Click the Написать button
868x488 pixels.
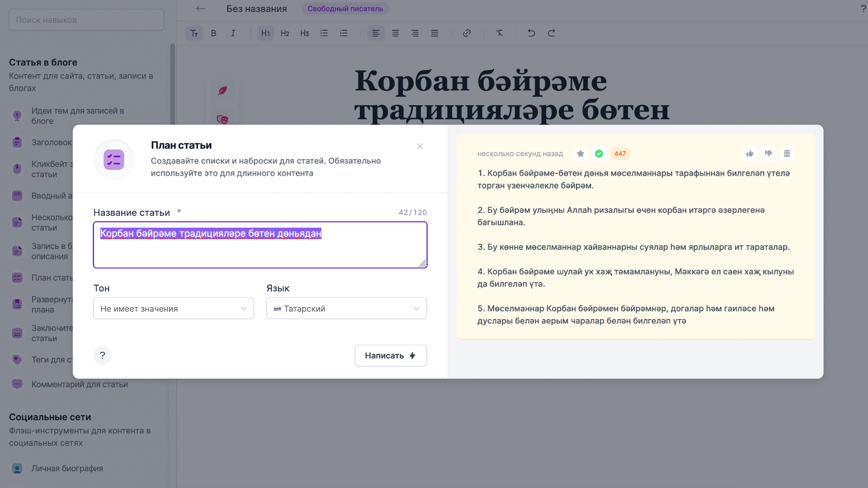[x=391, y=356]
